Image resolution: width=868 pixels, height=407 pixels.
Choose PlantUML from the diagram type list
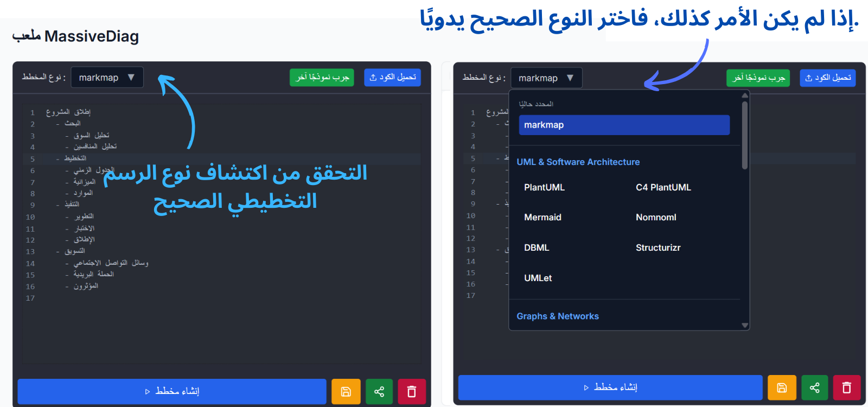544,187
